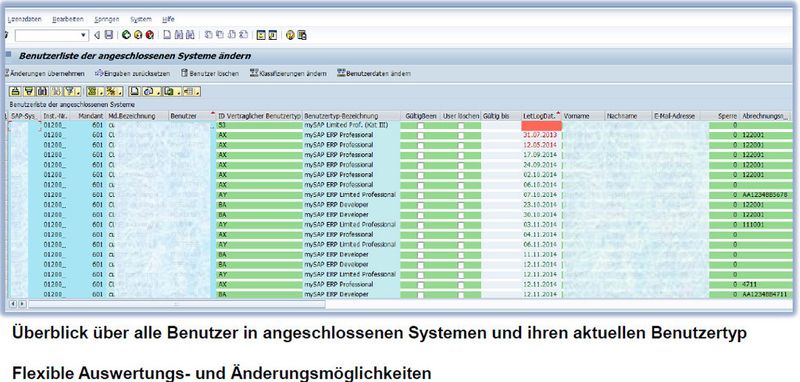Select the cell AA1234885678
Image resolution: width=800 pixels, height=382 pixels.
click(x=766, y=195)
